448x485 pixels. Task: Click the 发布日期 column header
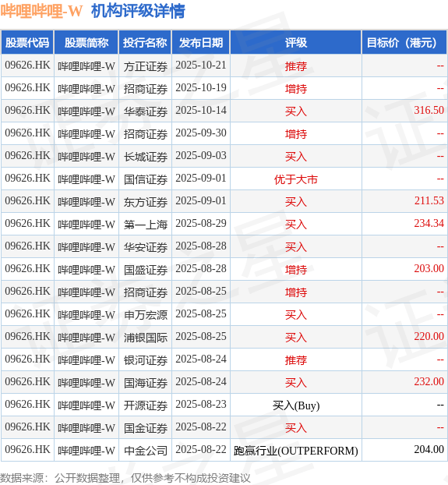pyautogui.click(x=201, y=42)
